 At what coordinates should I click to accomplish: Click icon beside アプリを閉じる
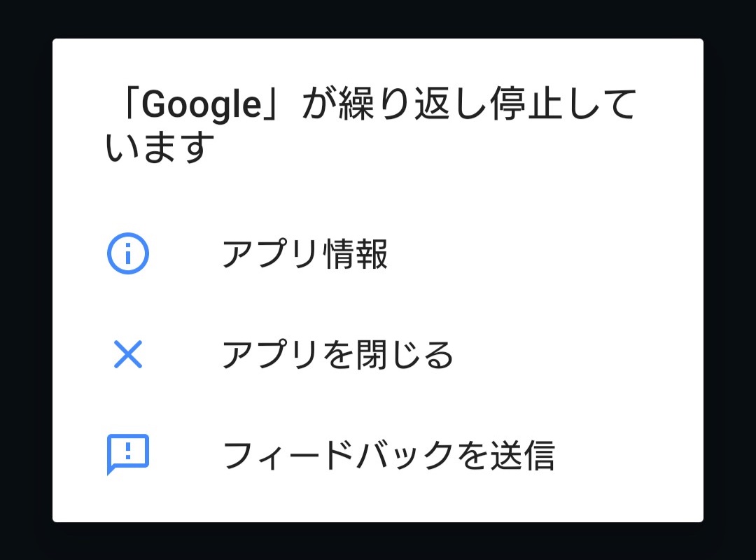point(128,354)
